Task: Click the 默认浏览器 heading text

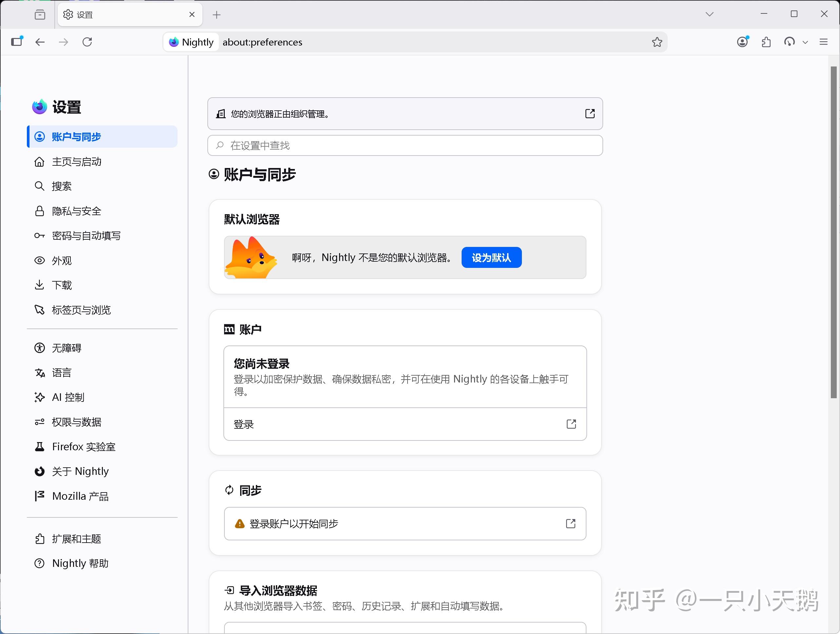Action: (x=252, y=219)
